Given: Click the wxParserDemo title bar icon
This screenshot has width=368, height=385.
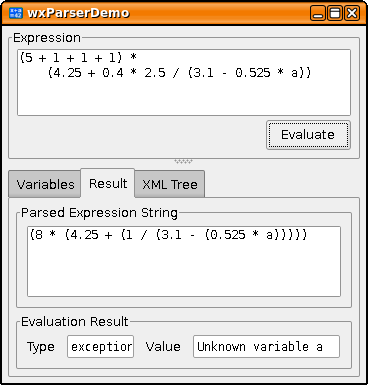Looking at the screenshot, I should coord(16,13).
